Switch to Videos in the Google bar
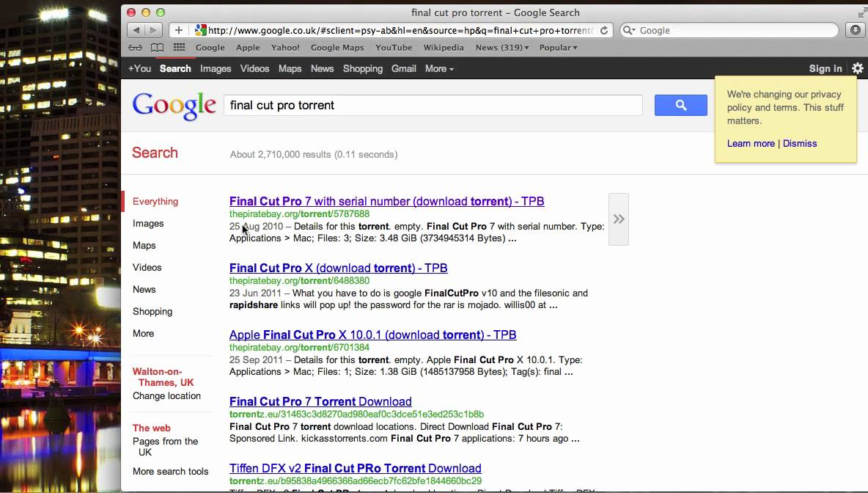868x493 pixels. click(254, 69)
